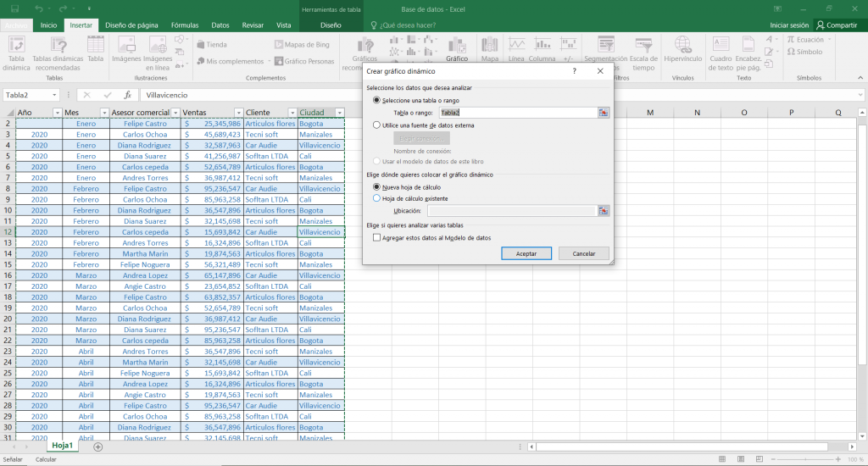Click the Mapa 3D icon

(489, 48)
